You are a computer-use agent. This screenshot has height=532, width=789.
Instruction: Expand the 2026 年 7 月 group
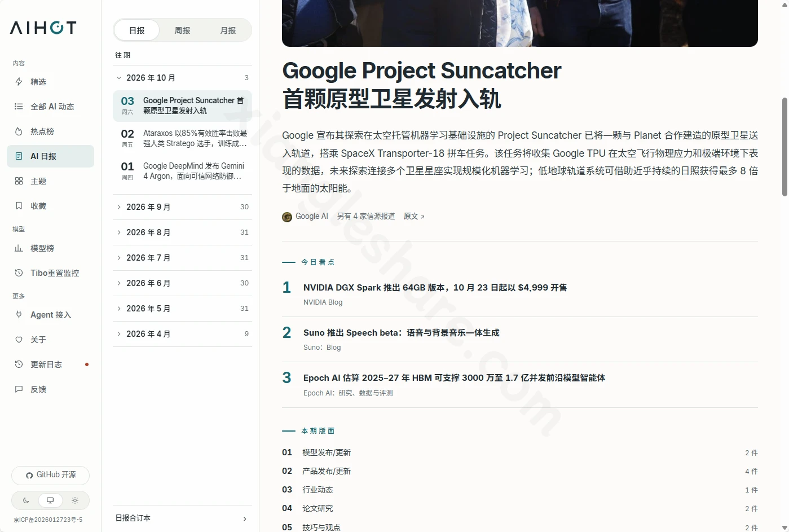point(182,258)
